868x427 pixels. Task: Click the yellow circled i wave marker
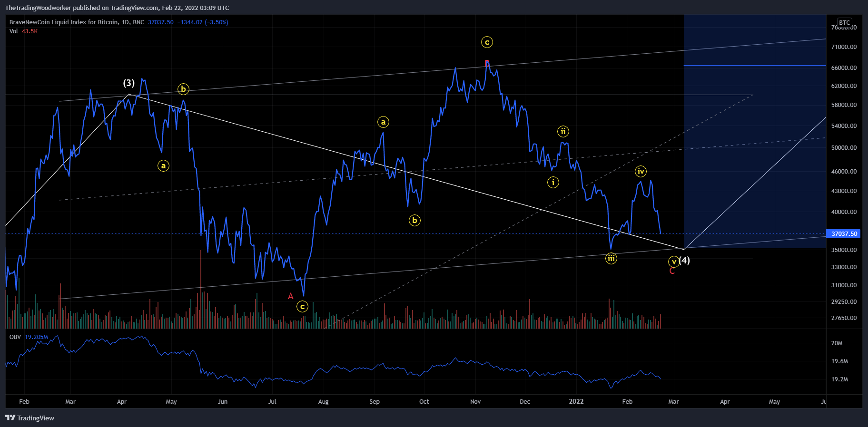coord(553,182)
